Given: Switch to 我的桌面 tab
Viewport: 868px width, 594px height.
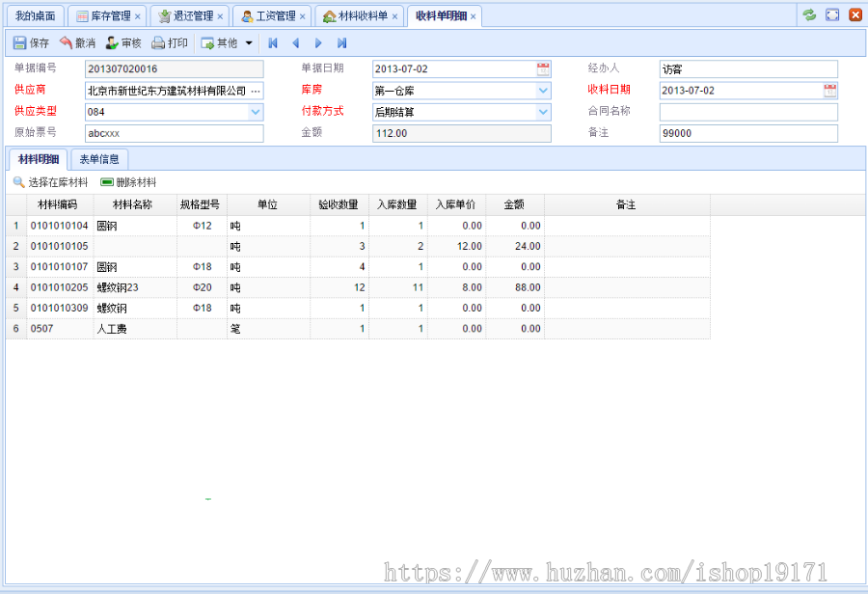Looking at the screenshot, I should [35, 16].
